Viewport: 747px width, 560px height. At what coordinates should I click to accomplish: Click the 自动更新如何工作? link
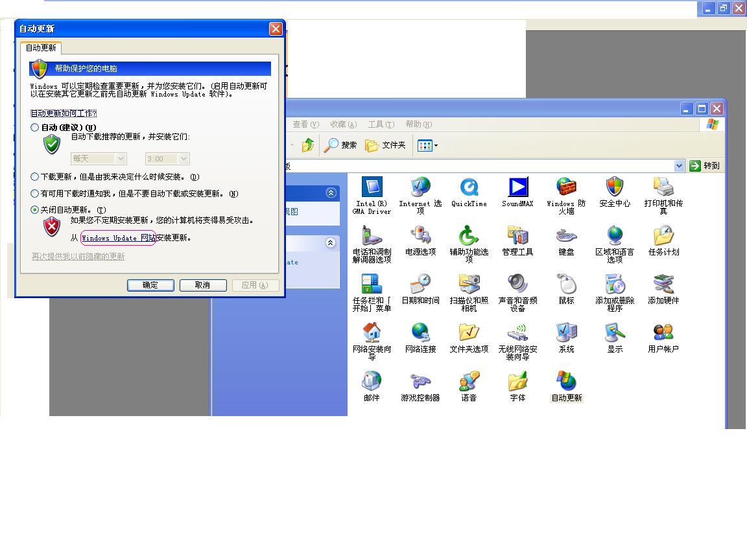(64, 113)
